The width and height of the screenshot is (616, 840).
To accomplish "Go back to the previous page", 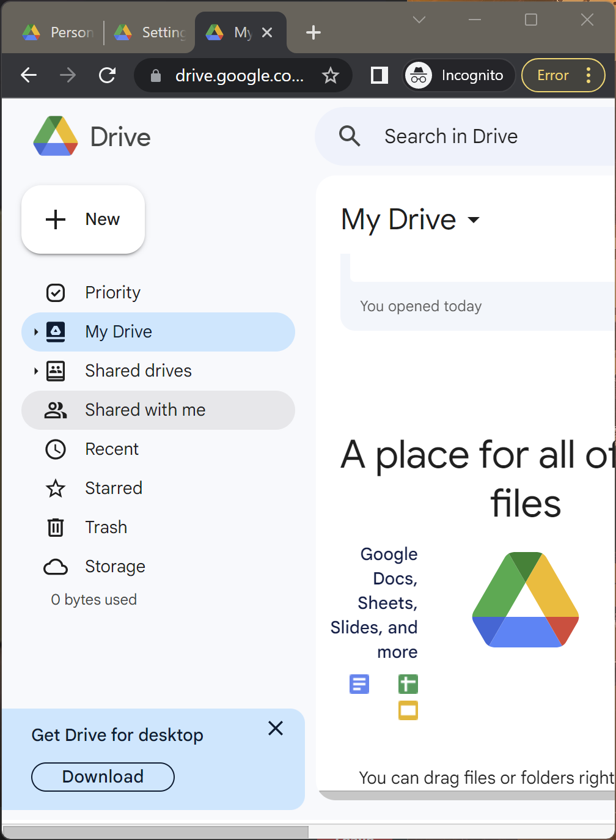I will tap(29, 76).
